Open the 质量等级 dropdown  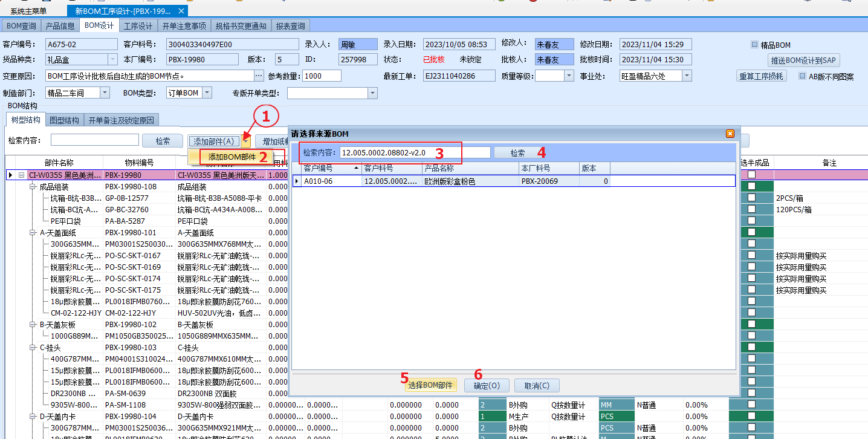[x=569, y=76]
